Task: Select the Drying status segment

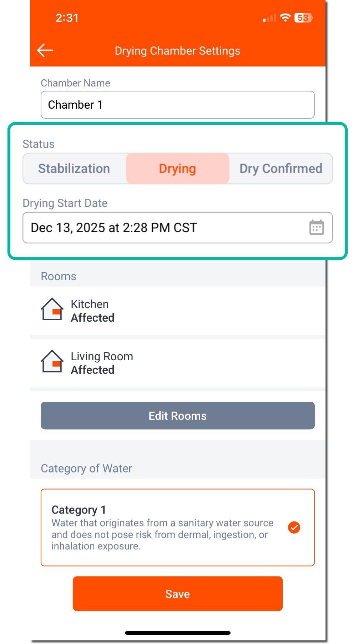Action: point(177,169)
